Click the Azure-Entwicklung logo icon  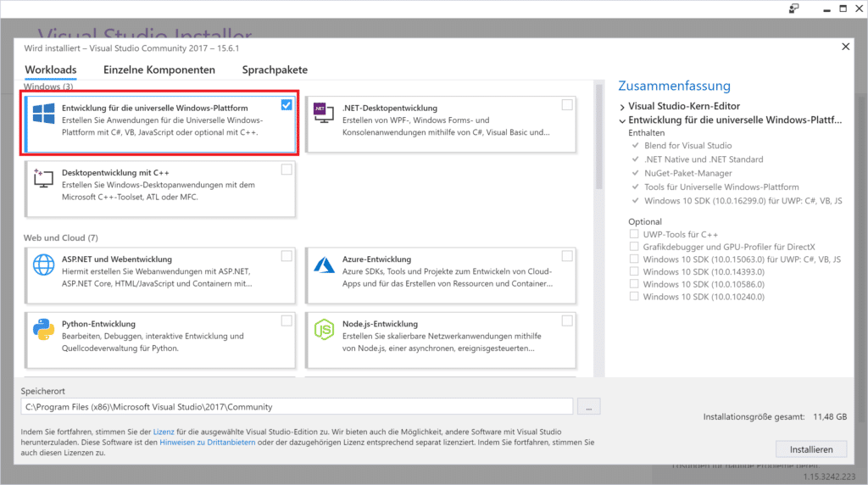point(325,265)
